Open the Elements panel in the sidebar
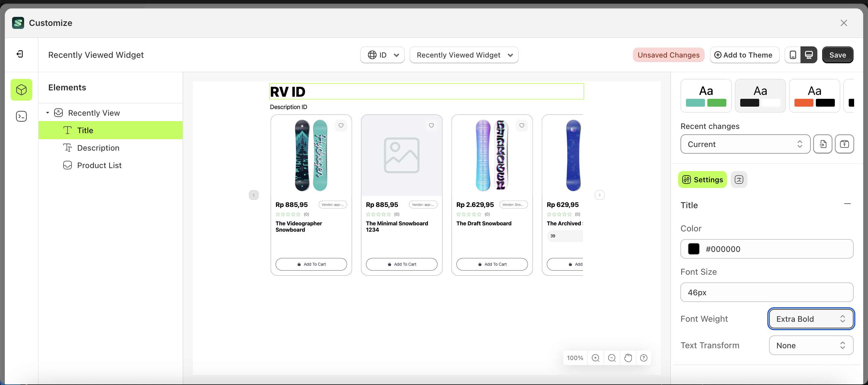Viewport: 868px width, 385px height. pos(21,89)
